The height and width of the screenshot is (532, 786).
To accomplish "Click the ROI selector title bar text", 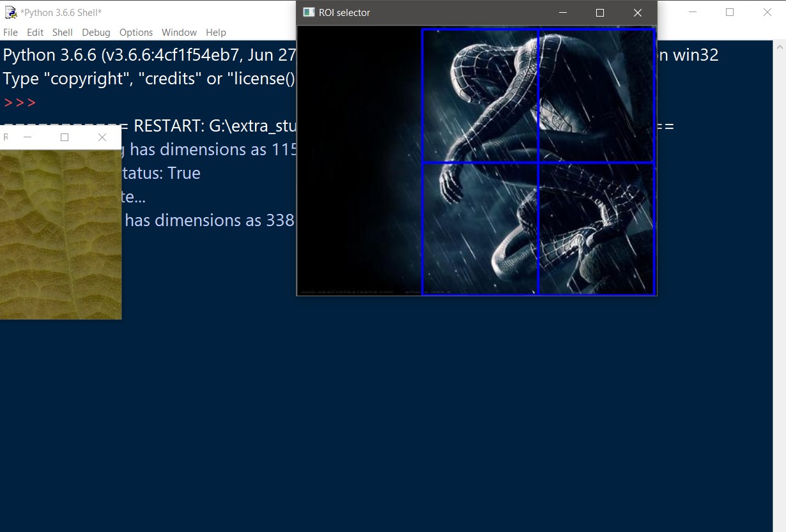I will 344,13.
